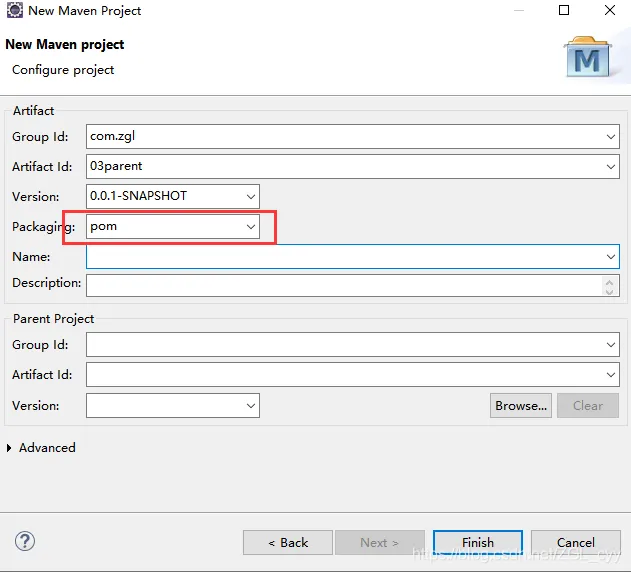631x573 pixels.
Task: Expand the Advanced section
Action: pyautogui.click(x=9, y=448)
